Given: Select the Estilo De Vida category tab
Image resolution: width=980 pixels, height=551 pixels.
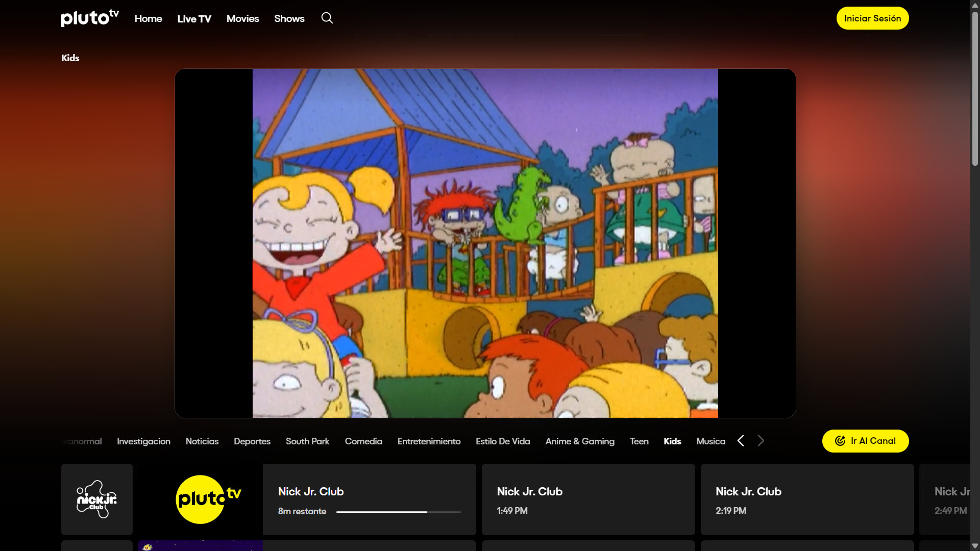Looking at the screenshot, I should click(503, 441).
